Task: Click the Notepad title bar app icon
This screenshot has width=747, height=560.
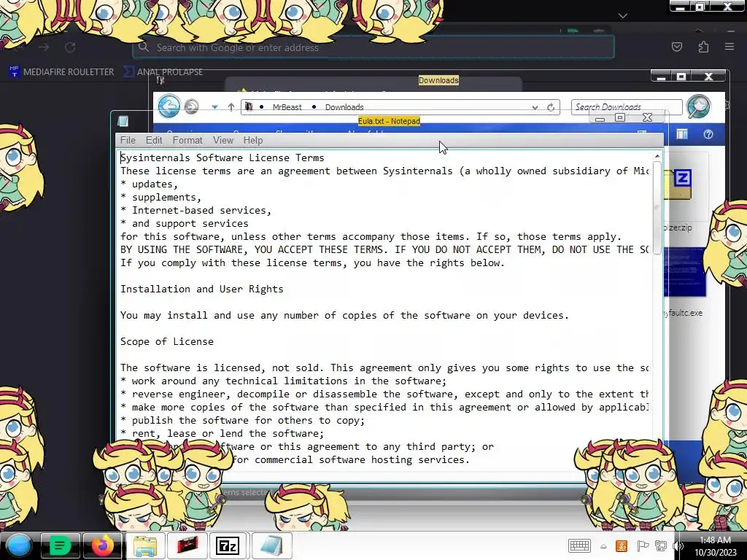Action: (123, 121)
